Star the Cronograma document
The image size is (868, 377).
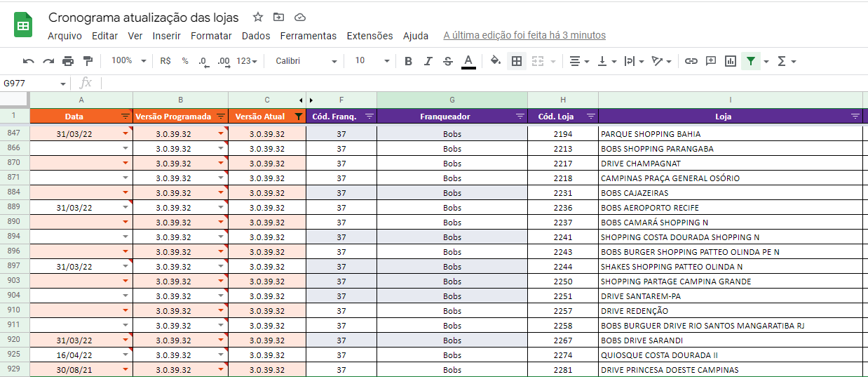[x=258, y=18]
